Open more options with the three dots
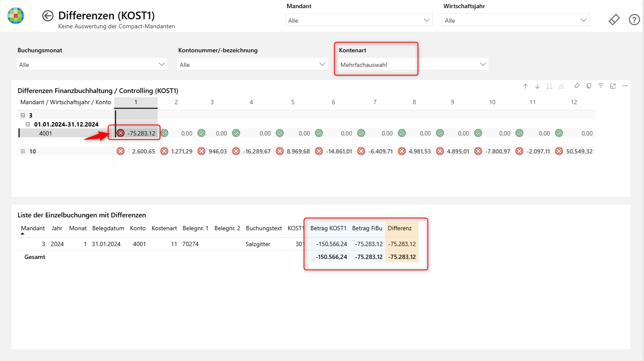The height and width of the screenshot is (361, 644). [x=625, y=86]
